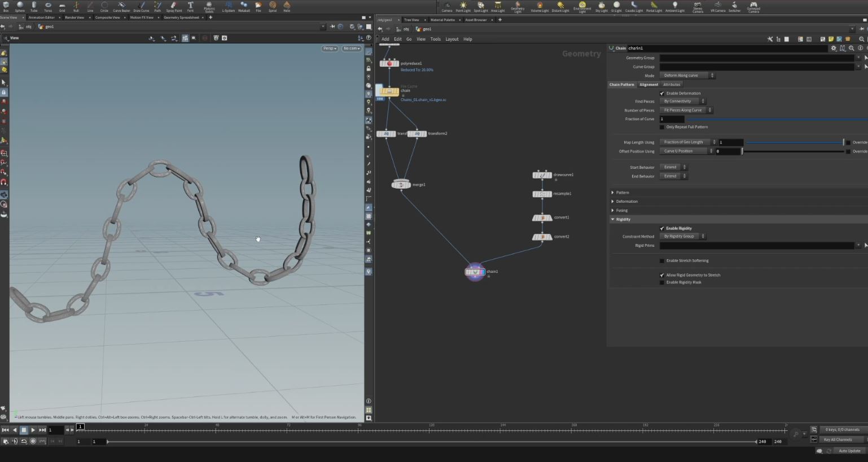This screenshot has width=868, height=462.
Task: Click the Chains_01.chain_v1.bgeo.sc file label
Action: coord(423,99)
